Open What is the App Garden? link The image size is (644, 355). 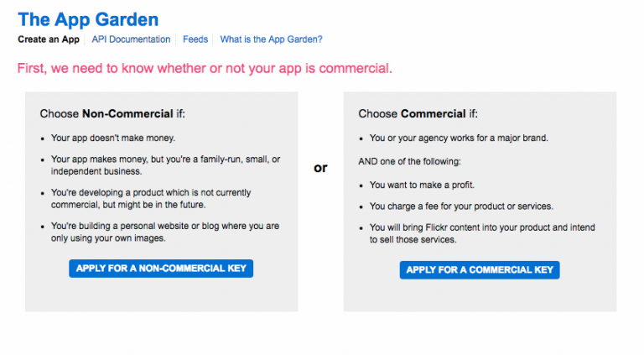click(271, 39)
